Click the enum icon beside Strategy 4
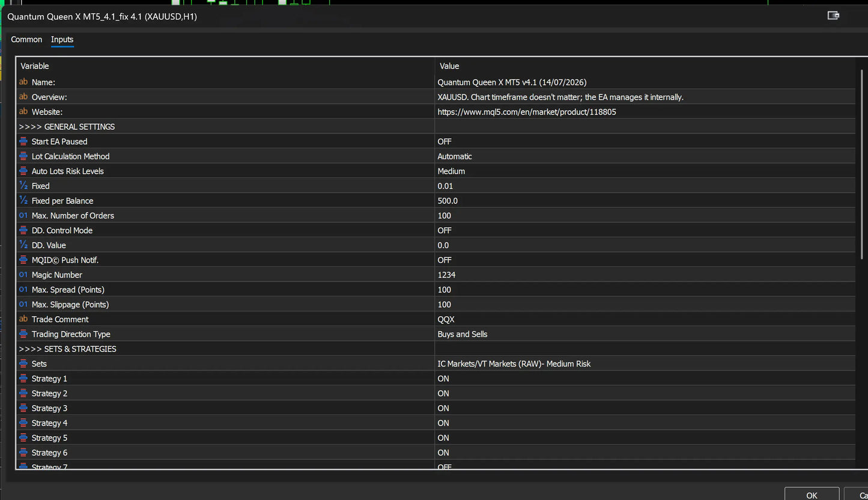This screenshot has width=868, height=500. pyautogui.click(x=23, y=422)
